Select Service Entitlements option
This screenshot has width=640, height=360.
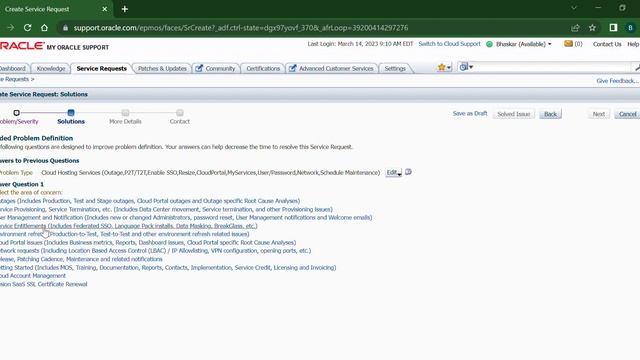click(129, 226)
